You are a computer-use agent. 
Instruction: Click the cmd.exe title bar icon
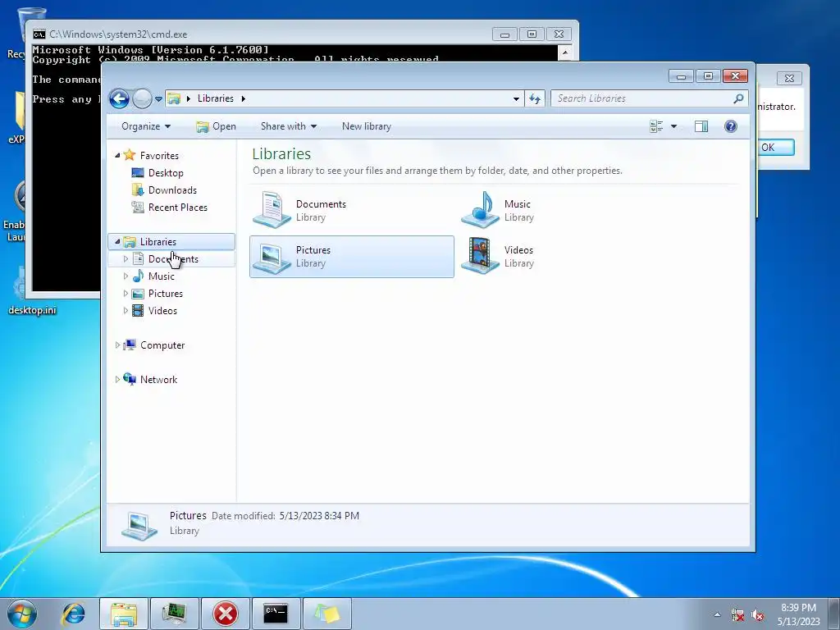pyautogui.click(x=39, y=34)
